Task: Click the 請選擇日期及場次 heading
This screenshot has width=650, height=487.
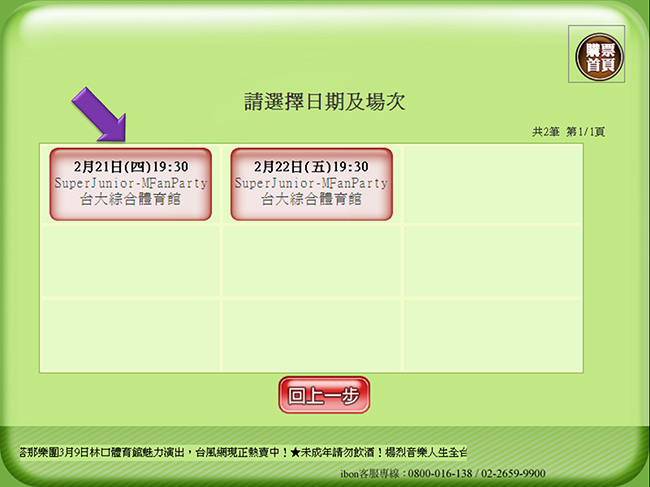Action: click(325, 102)
